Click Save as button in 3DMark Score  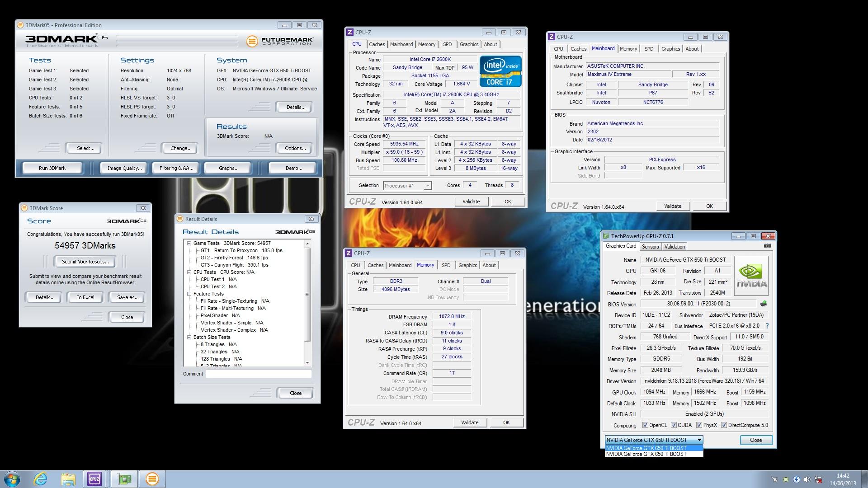pyautogui.click(x=127, y=297)
